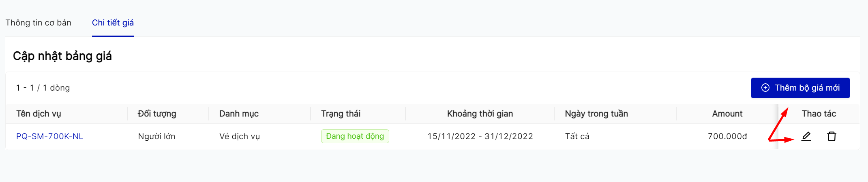Click the Trạng thái column header
This screenshot has height=182, width=868.
point(341,114)
